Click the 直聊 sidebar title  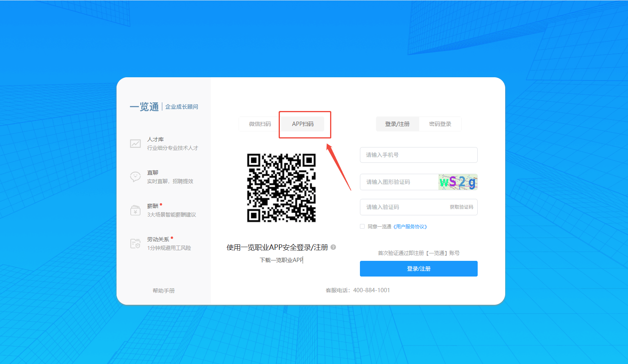(x=153, y=173)
